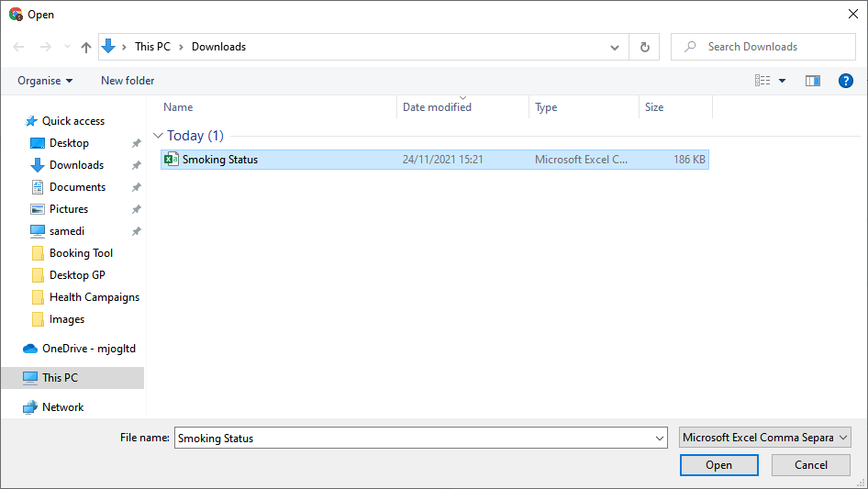Screen dimensions: 868x489
Task: Click the change view layout icon
Action: (762, 81)
